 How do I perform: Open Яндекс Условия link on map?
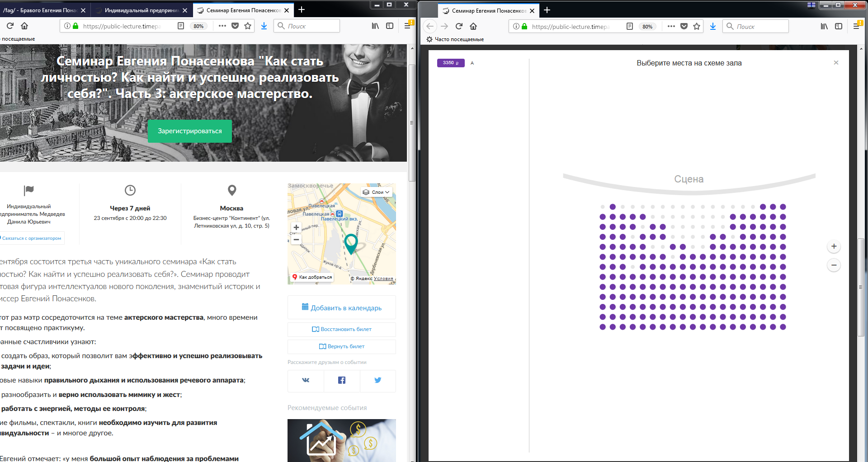(x=383, y=278)
